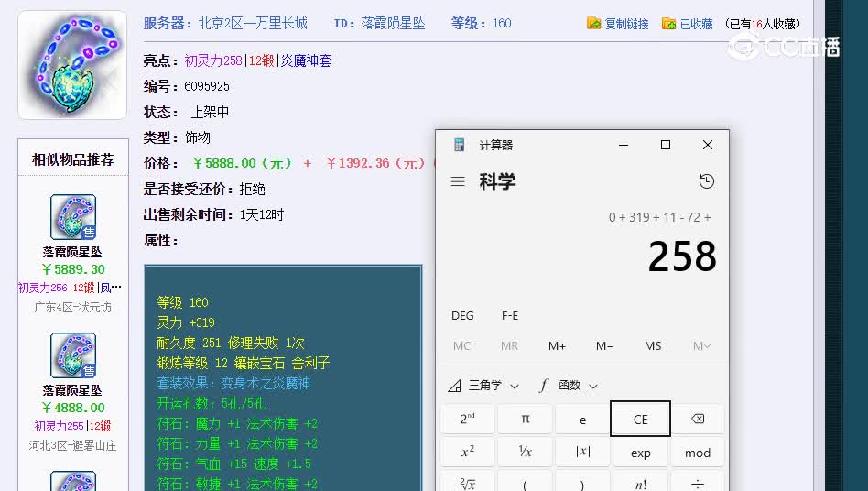The image size is (868, 491).
Task: Click the factorial n! key
Action: click(x=640, y=483)
